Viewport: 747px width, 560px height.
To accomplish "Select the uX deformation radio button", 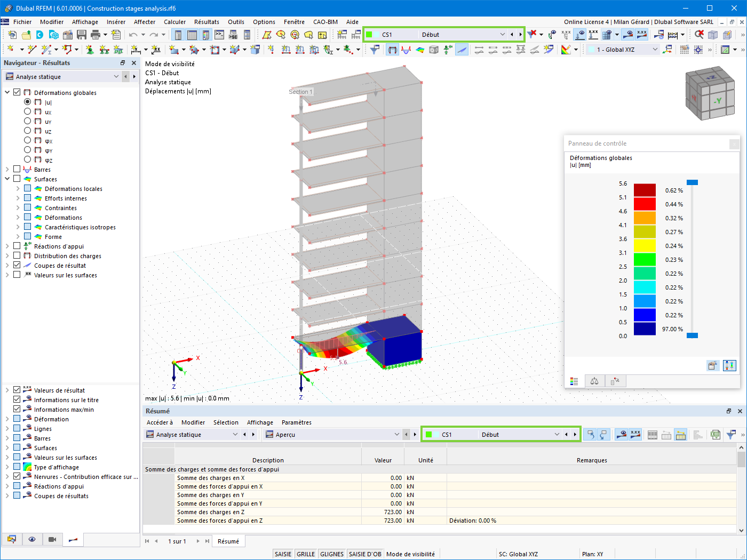I will click(28, 111).
